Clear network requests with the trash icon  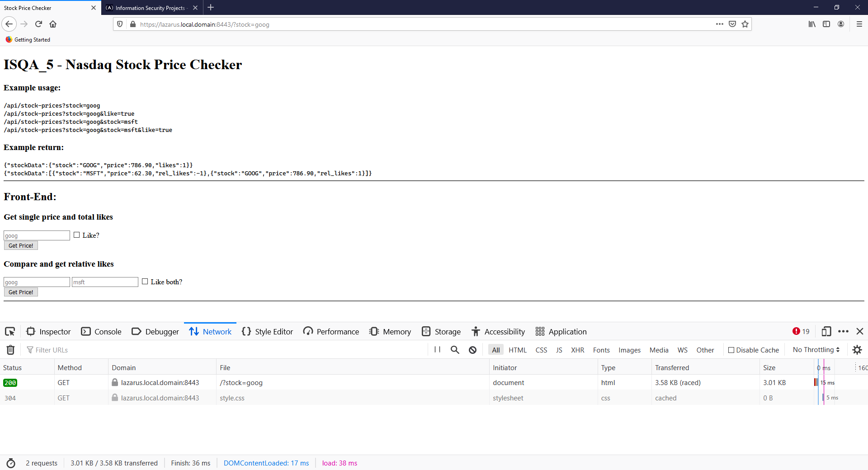click(11, 349)
